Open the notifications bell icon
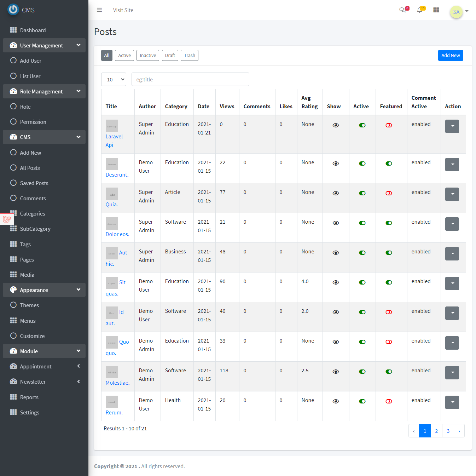The width and height of the screenshot is (476, 476). click(419, 10)
